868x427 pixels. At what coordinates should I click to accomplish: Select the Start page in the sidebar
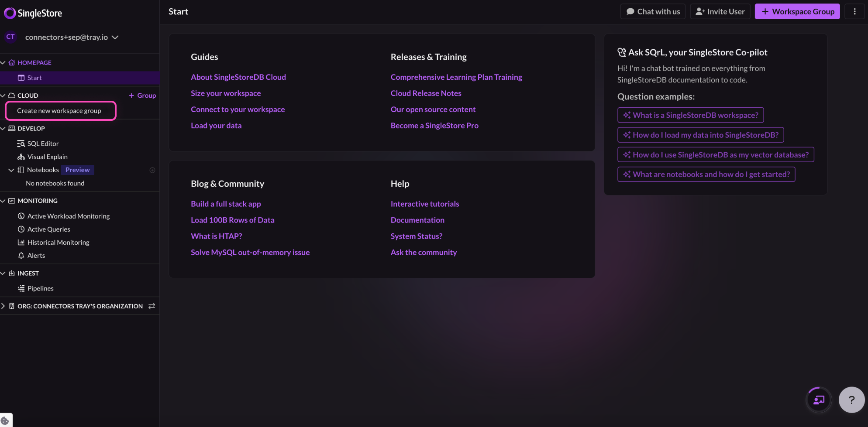[x=35, y=78]
